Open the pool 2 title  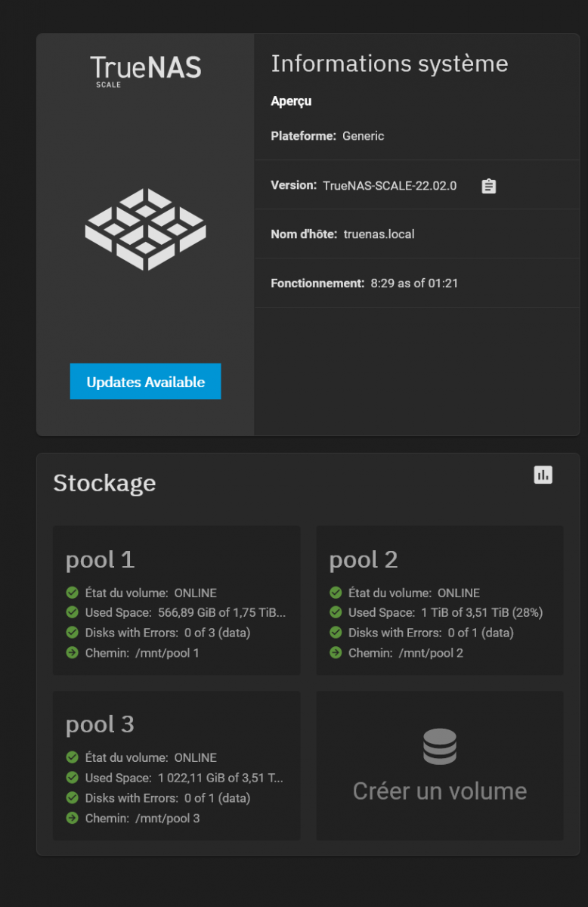pyautogui.click(x=364, y=559)
